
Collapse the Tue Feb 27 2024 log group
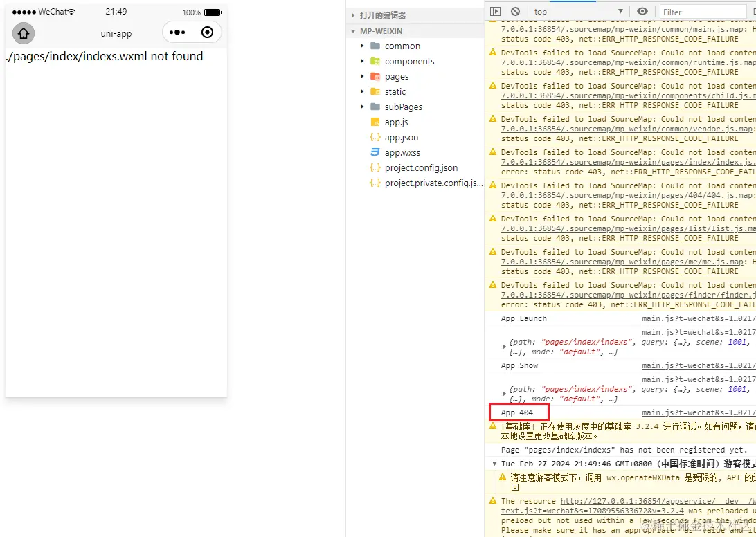494,464
